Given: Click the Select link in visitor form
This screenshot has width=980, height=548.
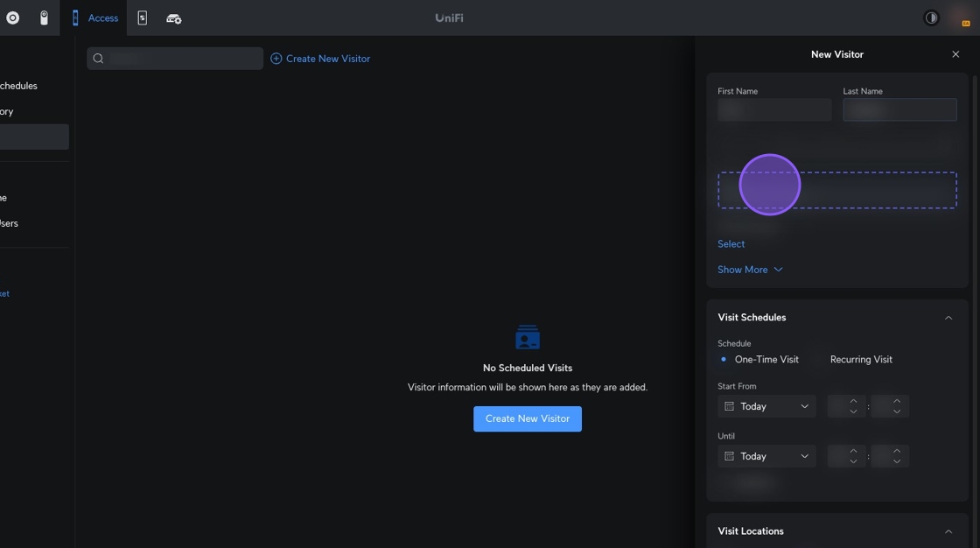Looking at the screenshot, I should 731,244.
